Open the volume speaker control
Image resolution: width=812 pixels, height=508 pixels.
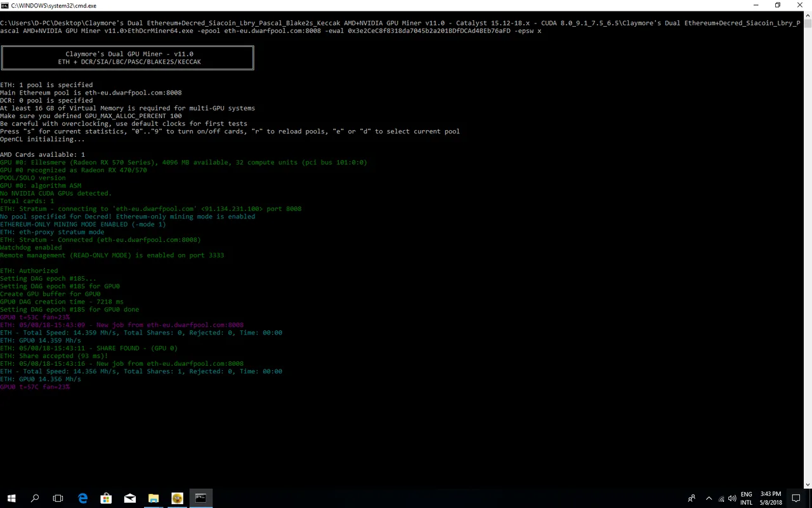[732, 498]
